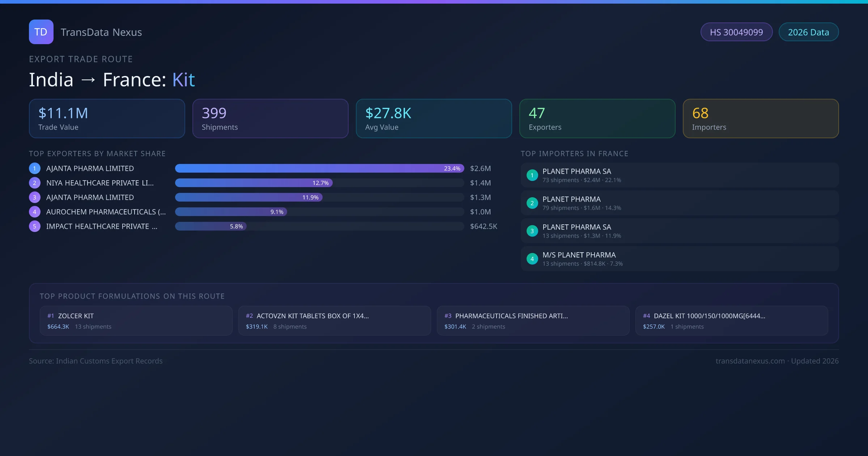
Task: Select the ACTOVZN KIT TABLETS card
Action: pos(335,321)
